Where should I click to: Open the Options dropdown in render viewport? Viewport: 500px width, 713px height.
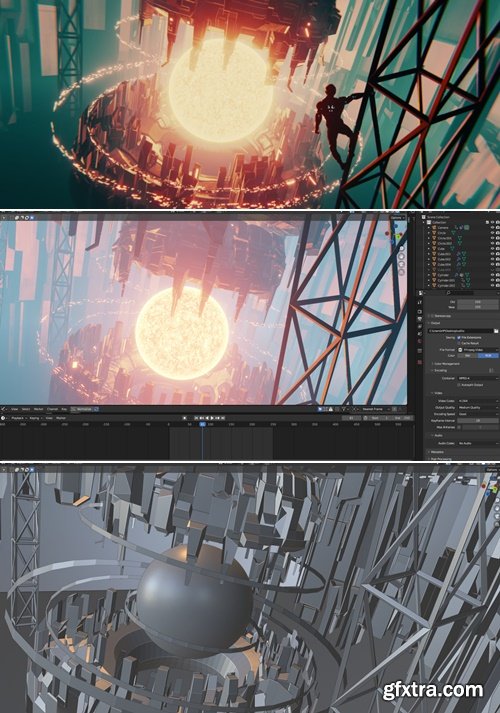[398, 218]
